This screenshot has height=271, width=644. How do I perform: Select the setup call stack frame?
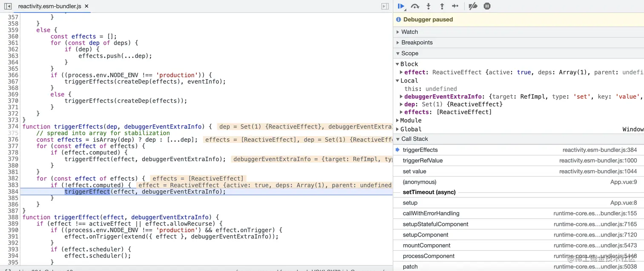pyautogui.click(x=518, y=203)
